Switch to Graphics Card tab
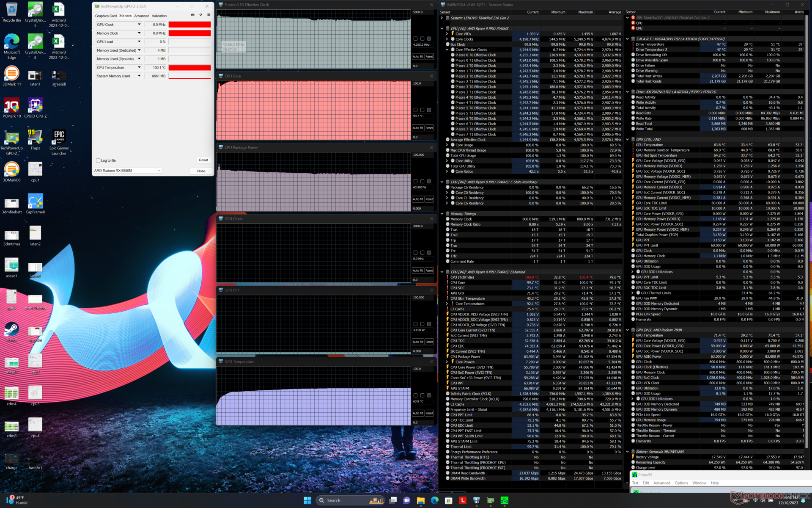The width and height of the screenshot is (812, 508). click(x=105, y=16)
